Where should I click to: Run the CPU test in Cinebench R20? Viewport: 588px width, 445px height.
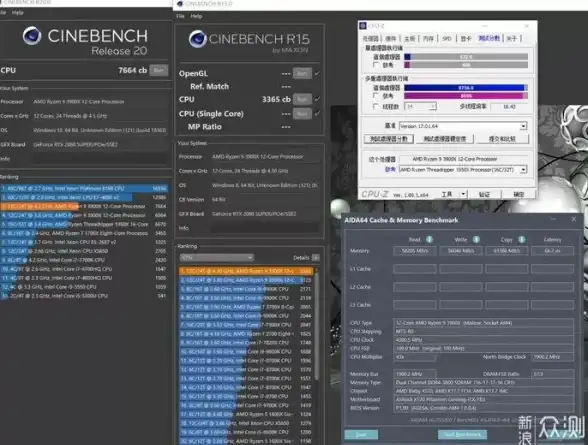click(x=159, y=70)
